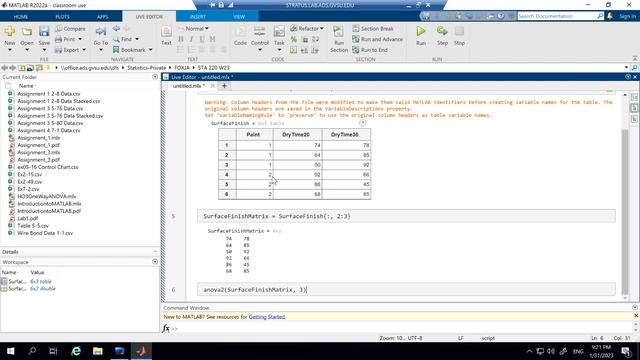640x360 pixels.
Task: Insert a Text section
Action: [x=166, y=32]
